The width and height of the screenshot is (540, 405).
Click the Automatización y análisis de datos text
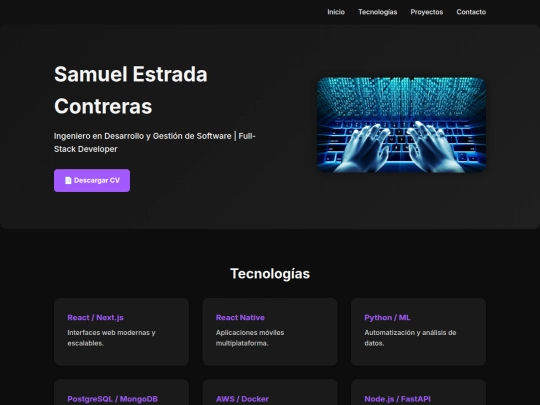coord(410,338)
